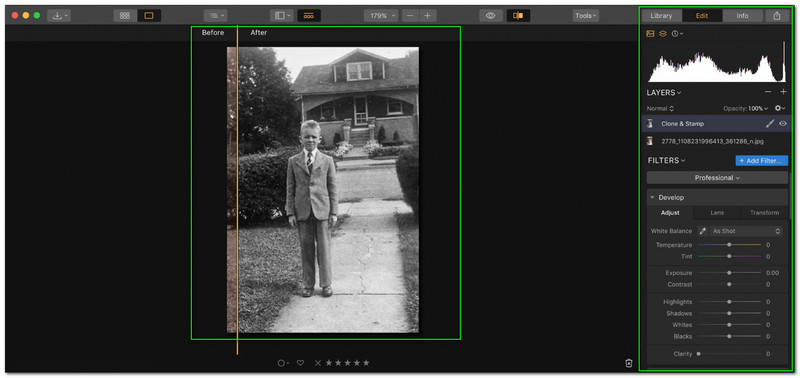Click the Exposure value 0.00
Viewport: 800px width, 378px height.
(x=772, y=273)
